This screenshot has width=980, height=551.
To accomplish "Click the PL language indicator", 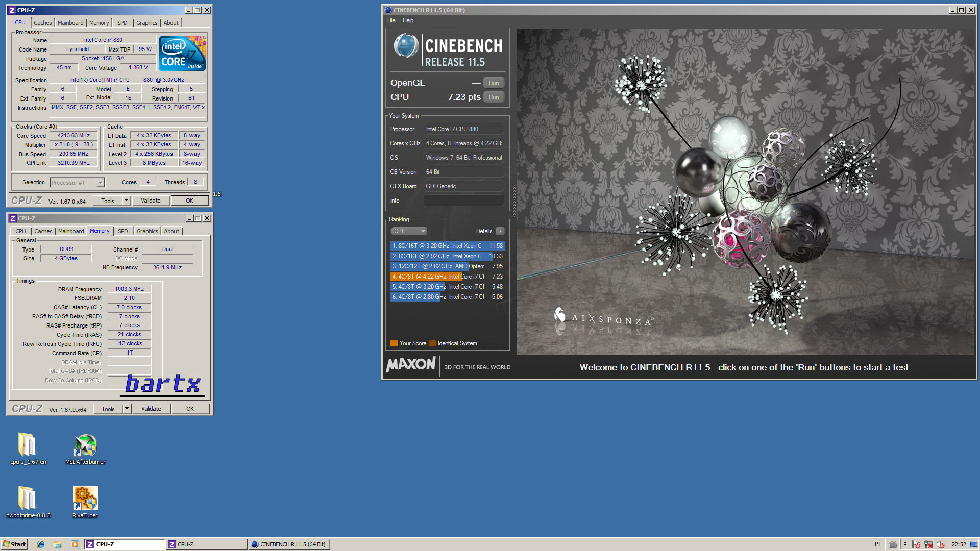I will point(878,544).
